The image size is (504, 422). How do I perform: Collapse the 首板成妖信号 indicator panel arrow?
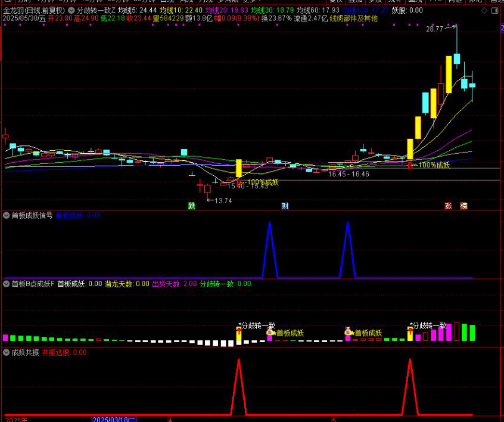(6, 216)
